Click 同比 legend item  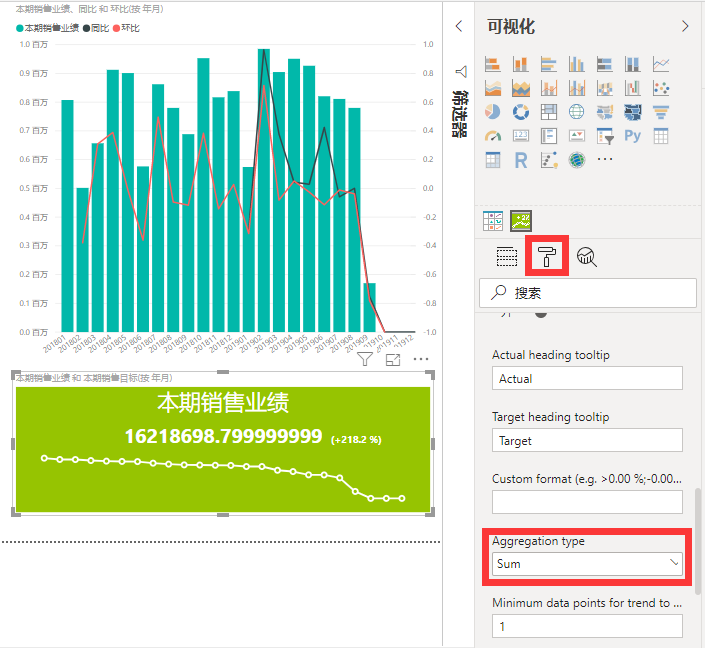click(x=96, y=28)
